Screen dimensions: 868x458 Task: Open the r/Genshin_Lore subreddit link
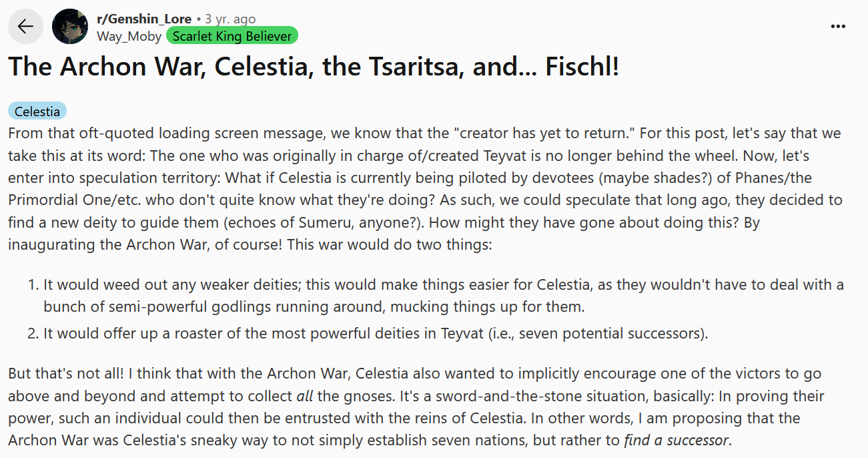pos(144,19)
